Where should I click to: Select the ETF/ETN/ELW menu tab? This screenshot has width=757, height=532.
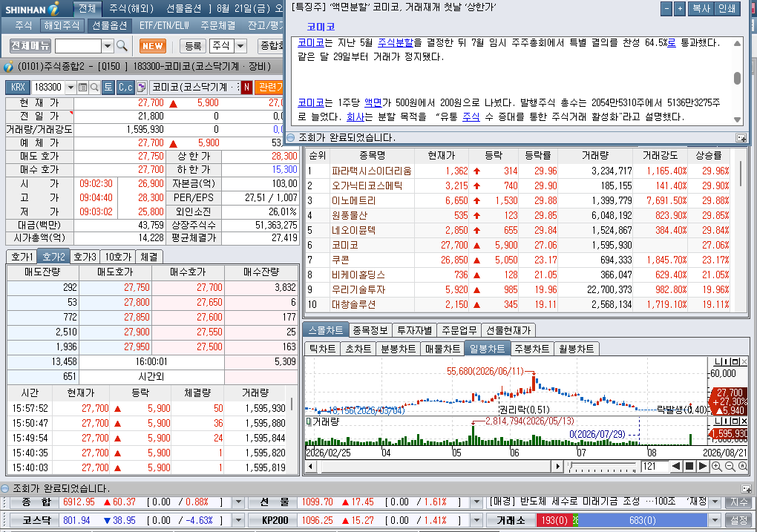coord(164,25)
